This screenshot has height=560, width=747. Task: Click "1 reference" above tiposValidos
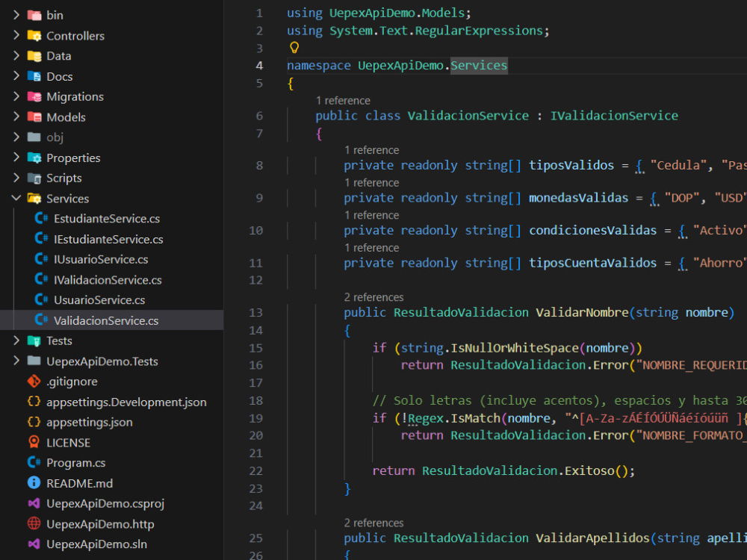point(371,150)
